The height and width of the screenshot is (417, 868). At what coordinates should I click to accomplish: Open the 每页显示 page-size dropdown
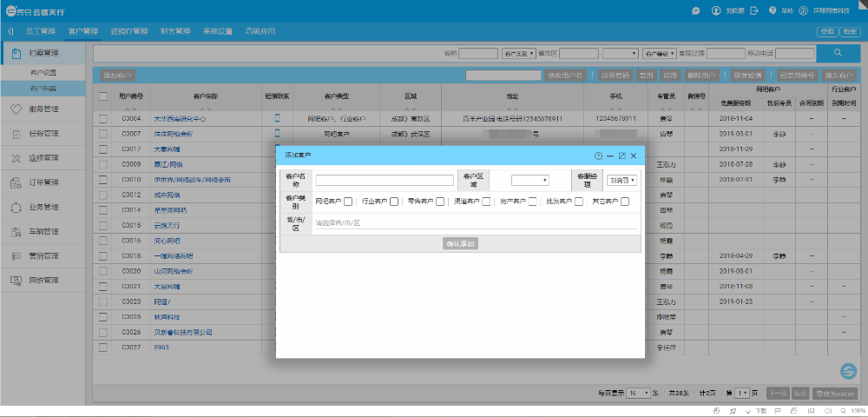coord(639,393)
